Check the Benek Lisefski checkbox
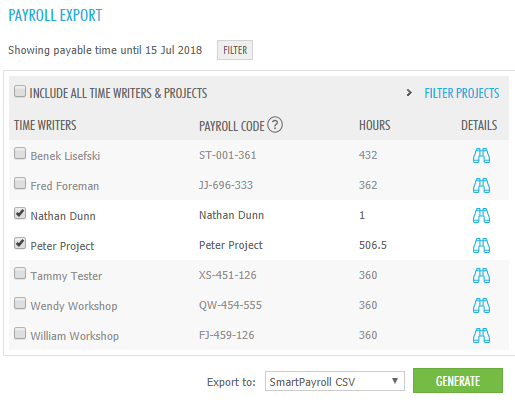Screen dimensions: 515x403 [20, 153]
